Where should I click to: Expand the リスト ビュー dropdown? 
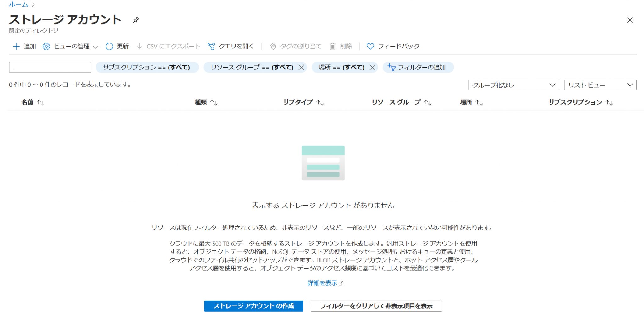(x=600, y=85)
